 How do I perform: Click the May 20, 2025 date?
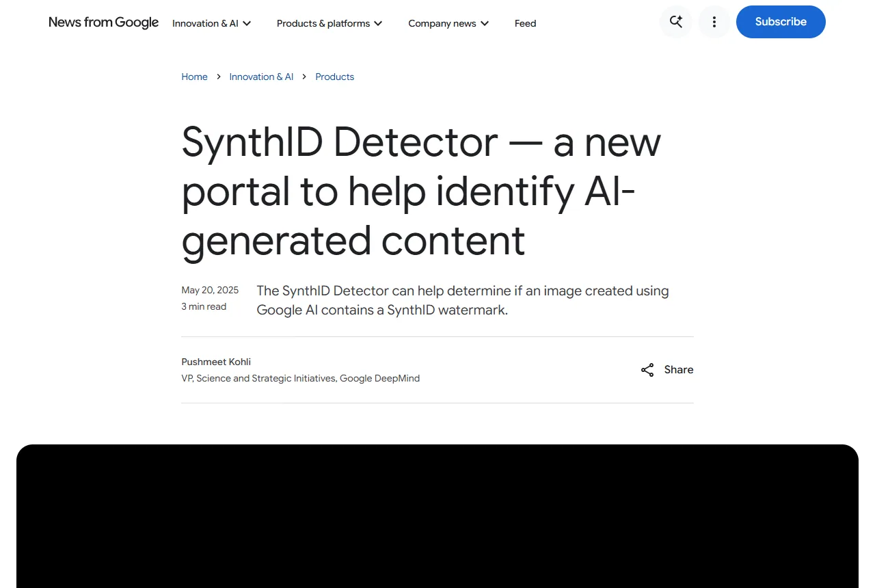pyautogui.click(x=210, y=290)
